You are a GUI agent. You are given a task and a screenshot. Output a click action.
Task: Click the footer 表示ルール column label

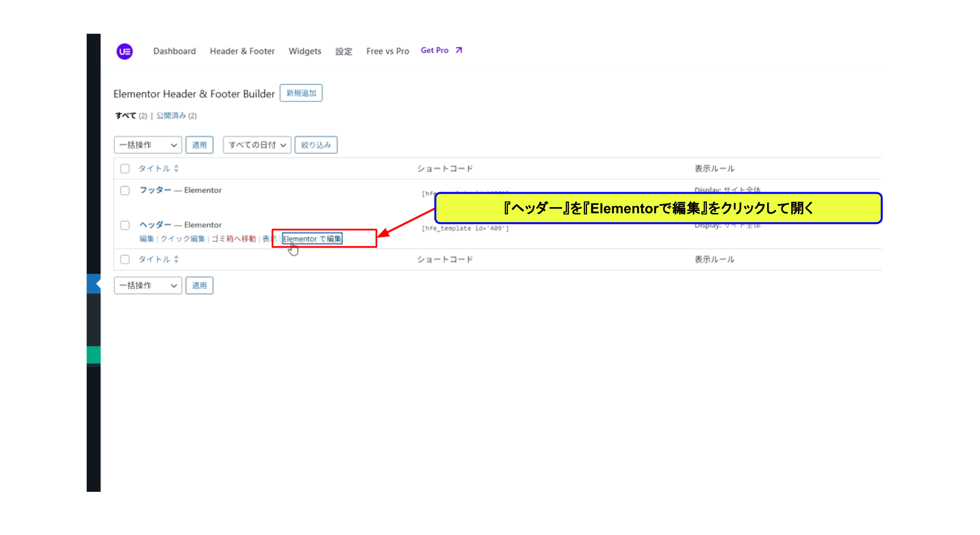[x=714, y=259]
